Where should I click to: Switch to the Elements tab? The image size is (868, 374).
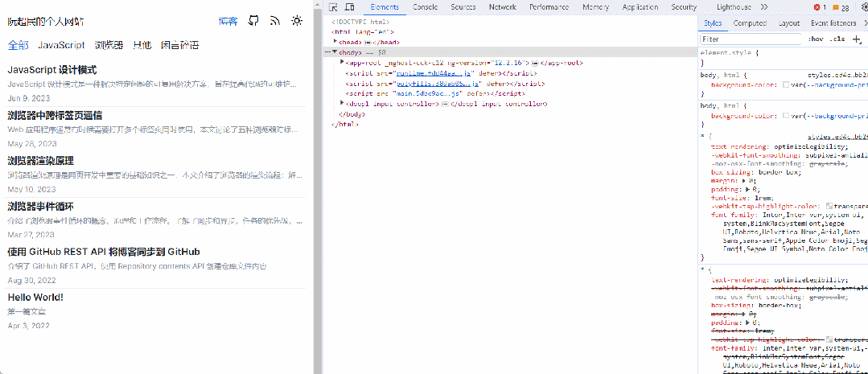click(385, 7)
